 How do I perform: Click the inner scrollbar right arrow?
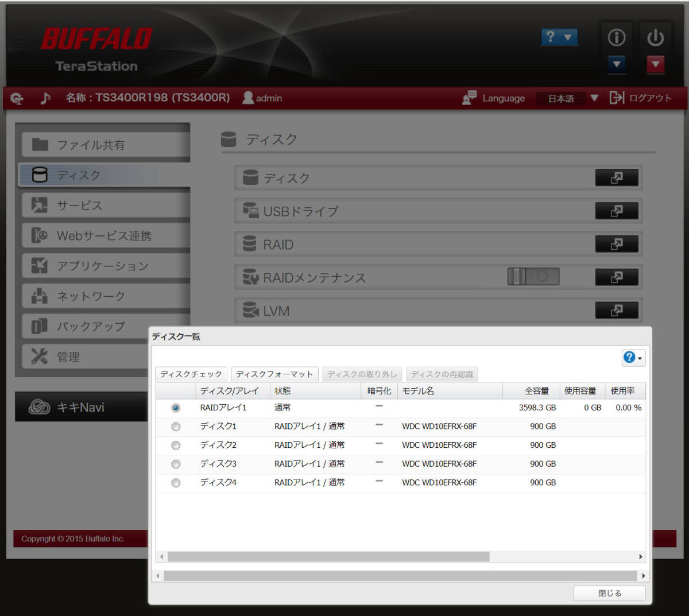pyautogui.click(x=641, y=557)
